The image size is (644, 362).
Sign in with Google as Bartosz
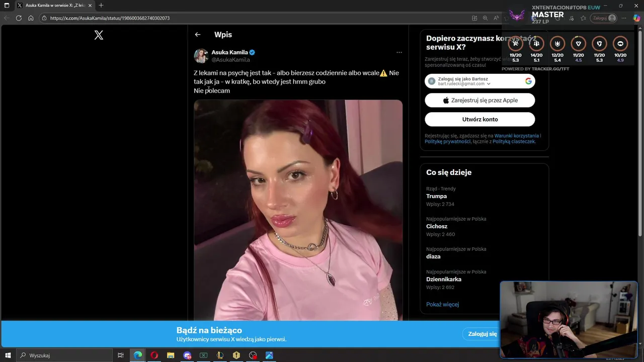480,81
